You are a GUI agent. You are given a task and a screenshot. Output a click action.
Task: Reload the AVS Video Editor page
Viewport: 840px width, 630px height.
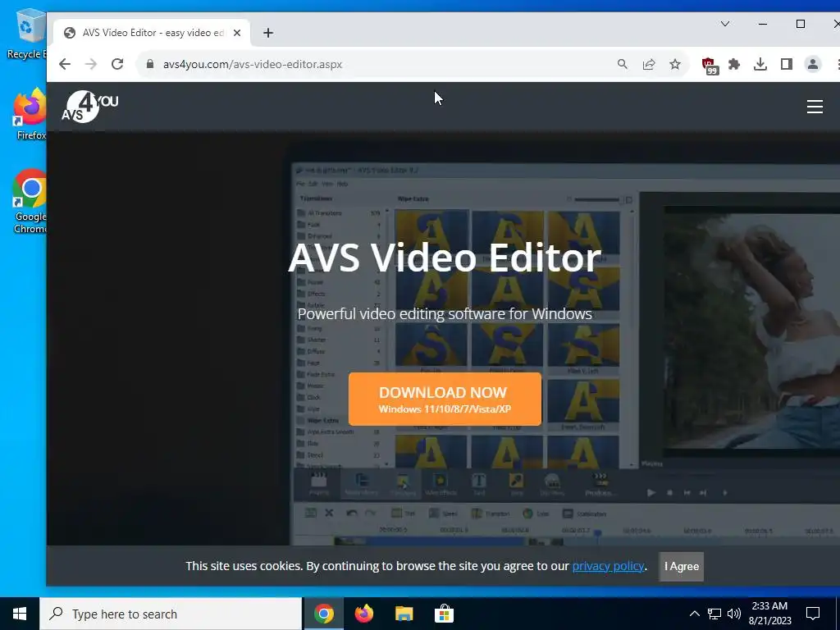(x=117, y=64)
